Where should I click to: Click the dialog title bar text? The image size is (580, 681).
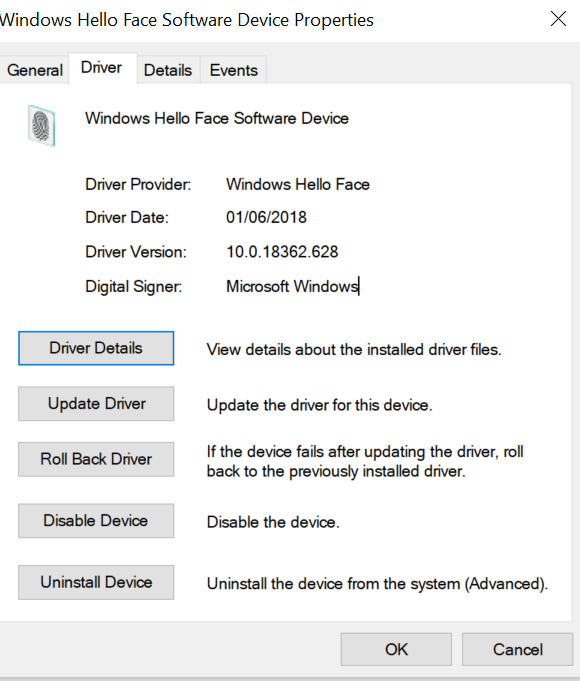pos(187,20)
